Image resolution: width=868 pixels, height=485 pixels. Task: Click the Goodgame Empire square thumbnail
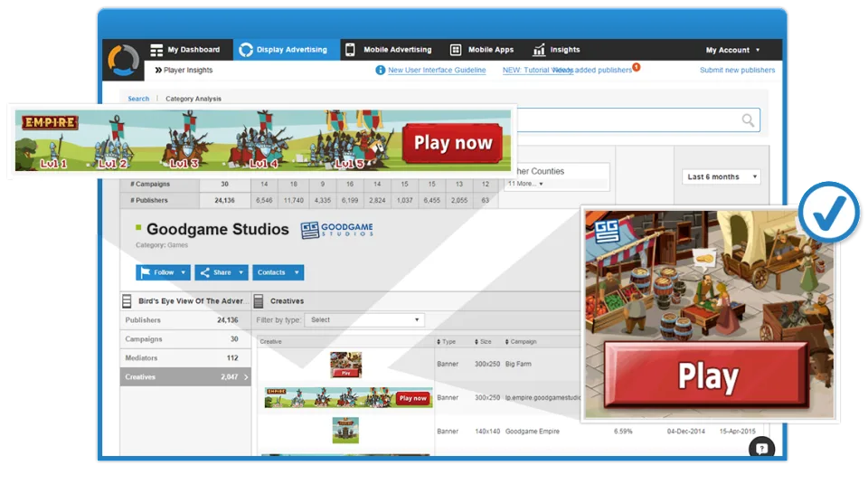345,430
